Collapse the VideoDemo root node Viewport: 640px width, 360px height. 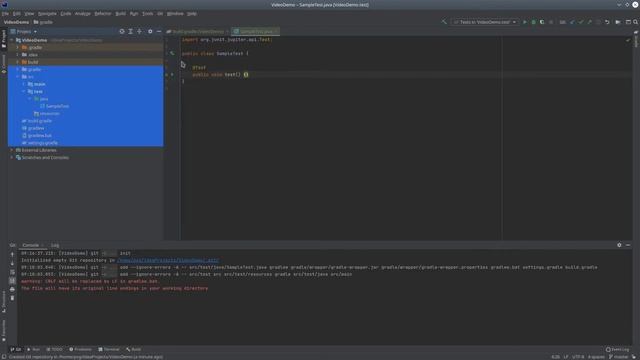12,40
